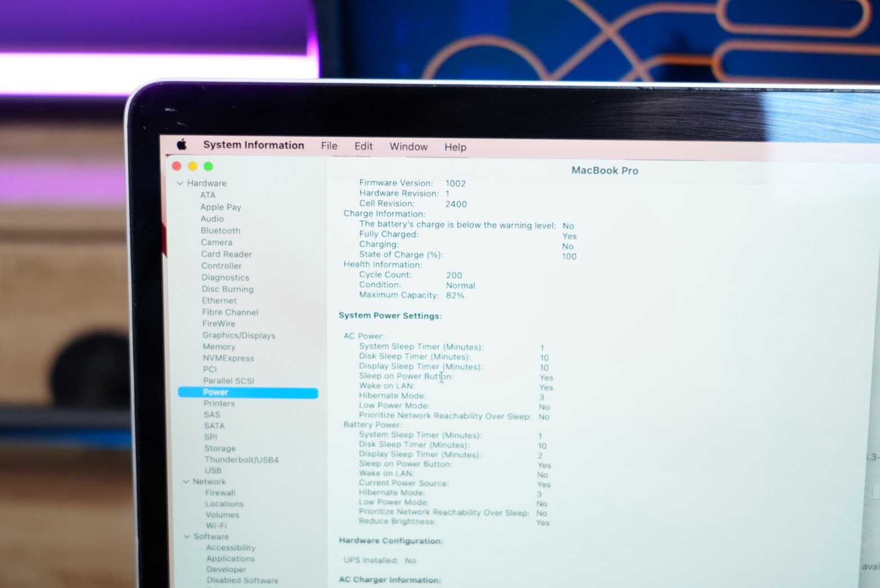Viewport: 880px width, 588px height.
Task: Open the Apple menu icon
Action: pyautogui.click(x=182, y=144)
